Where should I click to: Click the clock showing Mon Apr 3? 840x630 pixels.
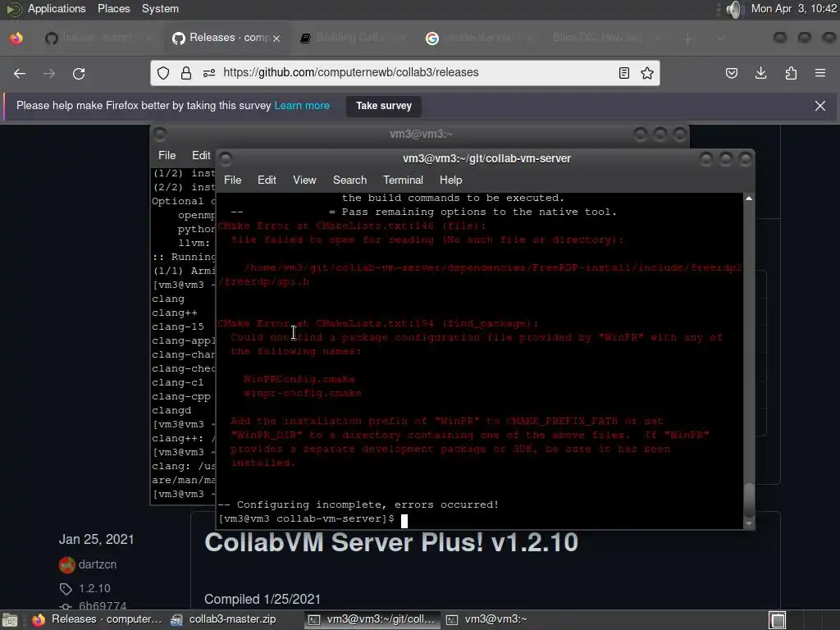793,8
